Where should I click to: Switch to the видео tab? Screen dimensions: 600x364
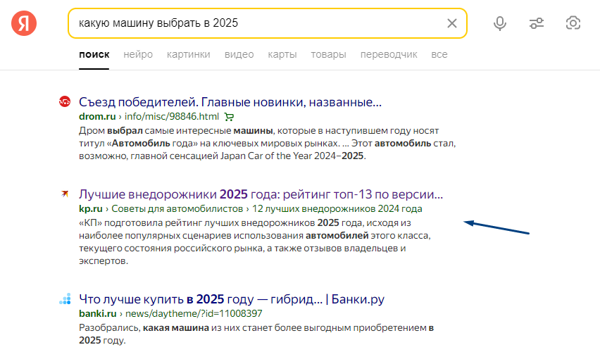[239, 55]
